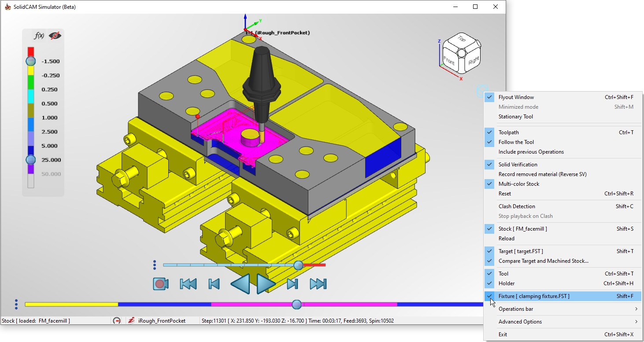This screenshot has width=644, height=342.
Task: Click the magenta segment of operations timeline
Action: 304,304
